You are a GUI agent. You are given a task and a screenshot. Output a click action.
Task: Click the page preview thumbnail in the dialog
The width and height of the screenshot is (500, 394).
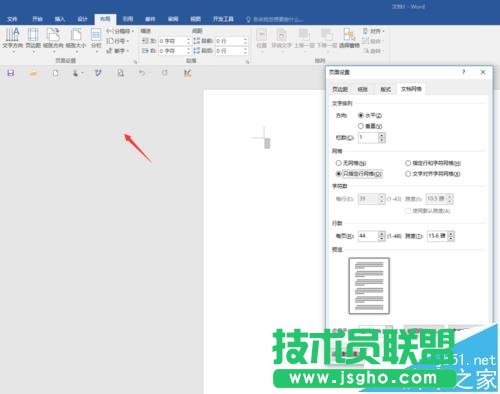pos(369,286)
